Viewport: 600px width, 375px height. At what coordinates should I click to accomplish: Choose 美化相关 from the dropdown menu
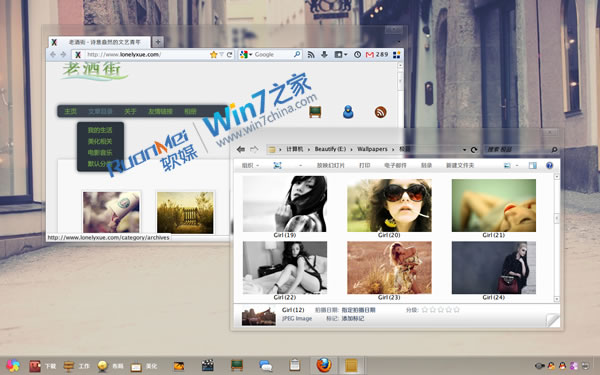pos(100,141)
